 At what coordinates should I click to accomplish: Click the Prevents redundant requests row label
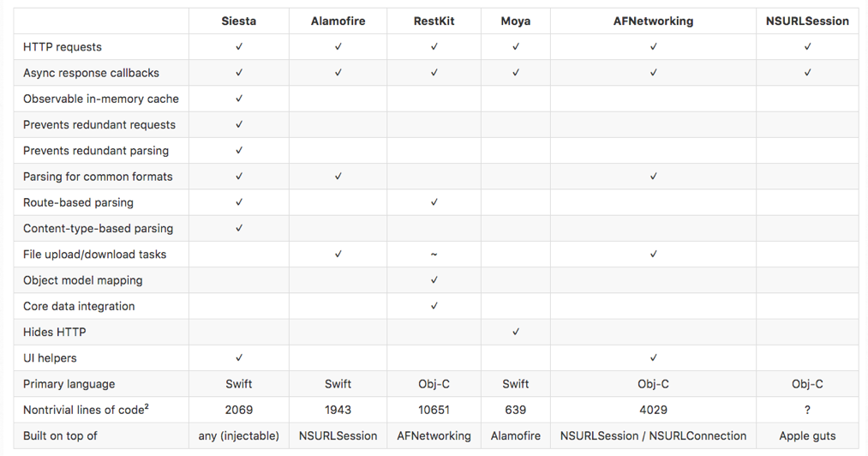coord(99,124)
